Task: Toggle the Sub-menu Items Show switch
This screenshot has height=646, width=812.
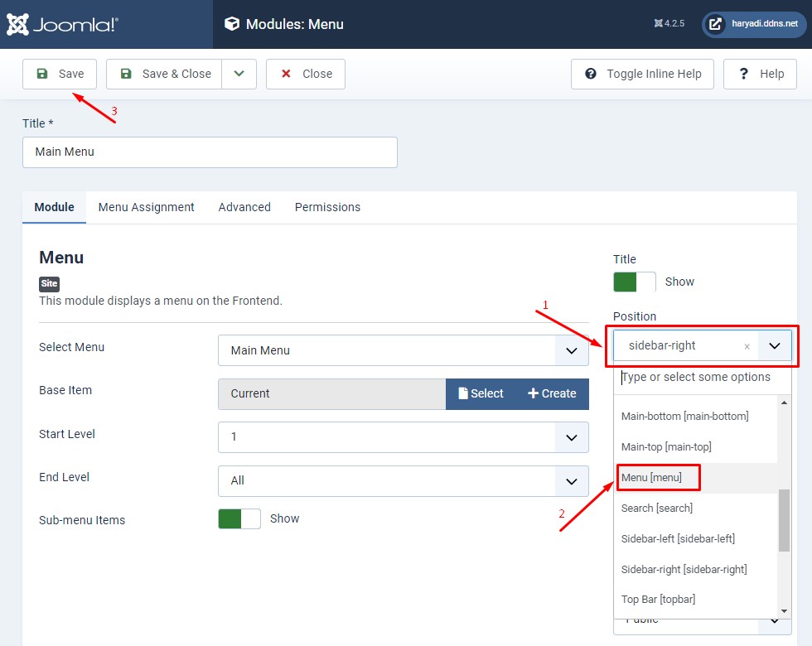Action: [x=239, y=518]
